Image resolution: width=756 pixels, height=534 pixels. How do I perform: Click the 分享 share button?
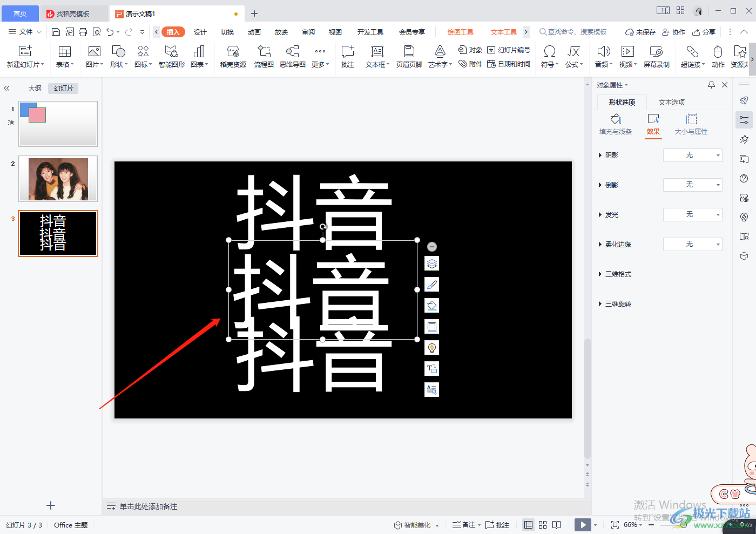click(x=704, y=32)
